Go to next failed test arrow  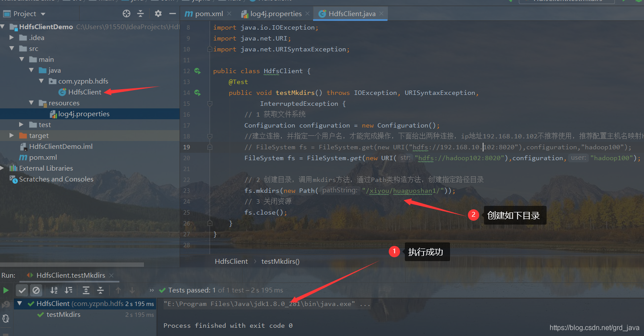(132, 290)
